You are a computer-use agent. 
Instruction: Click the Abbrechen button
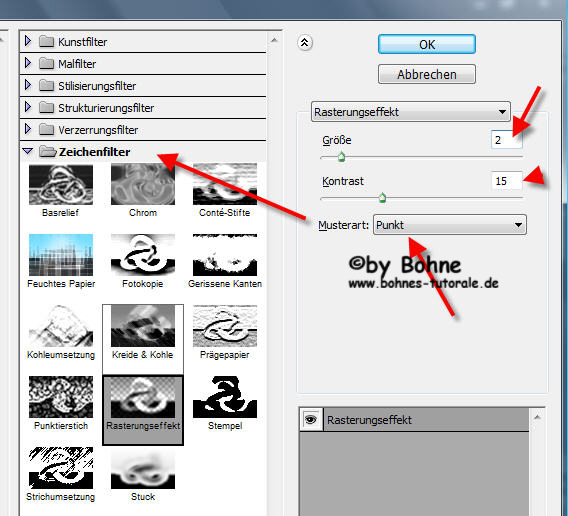pyautogui.click(x=427, y=74)
